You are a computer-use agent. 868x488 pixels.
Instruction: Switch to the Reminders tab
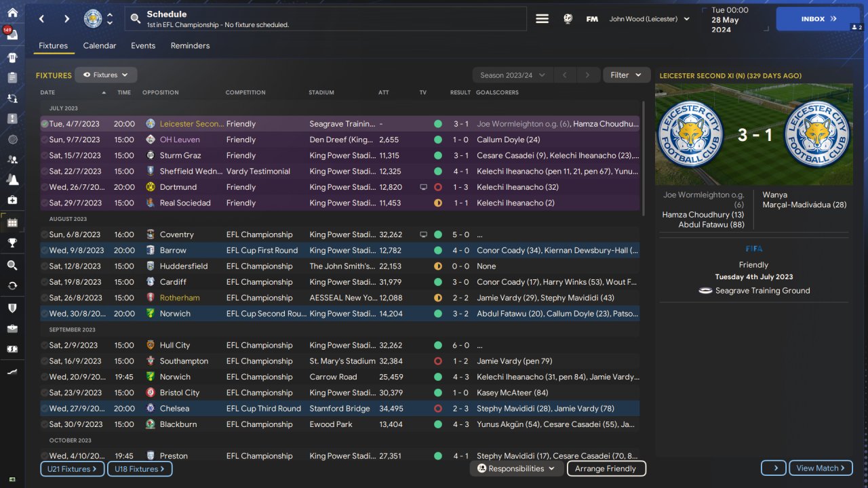coord(190,46)
